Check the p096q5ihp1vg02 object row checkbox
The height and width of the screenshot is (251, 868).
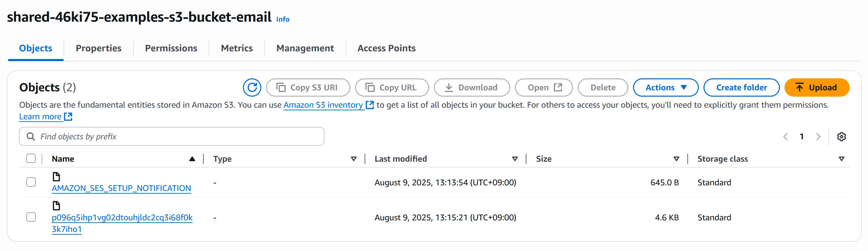tap(31, 217)
